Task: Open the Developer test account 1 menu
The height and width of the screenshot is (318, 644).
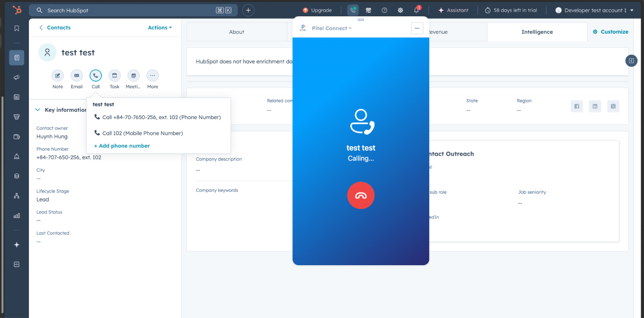Action: click(594, 10)
